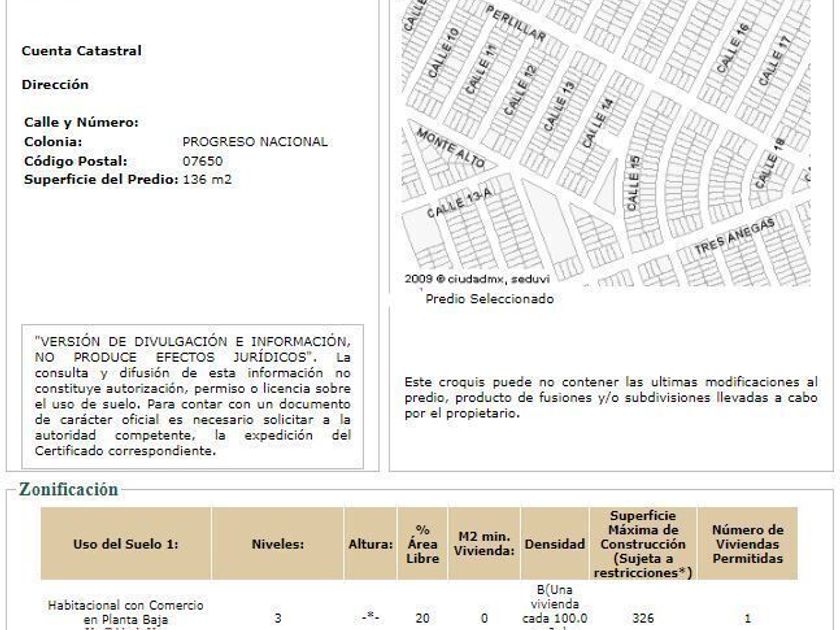This screenshot has height=630, width=840.
Task: Select the CALLE 17 label on the map
Action: click(775, 61)
